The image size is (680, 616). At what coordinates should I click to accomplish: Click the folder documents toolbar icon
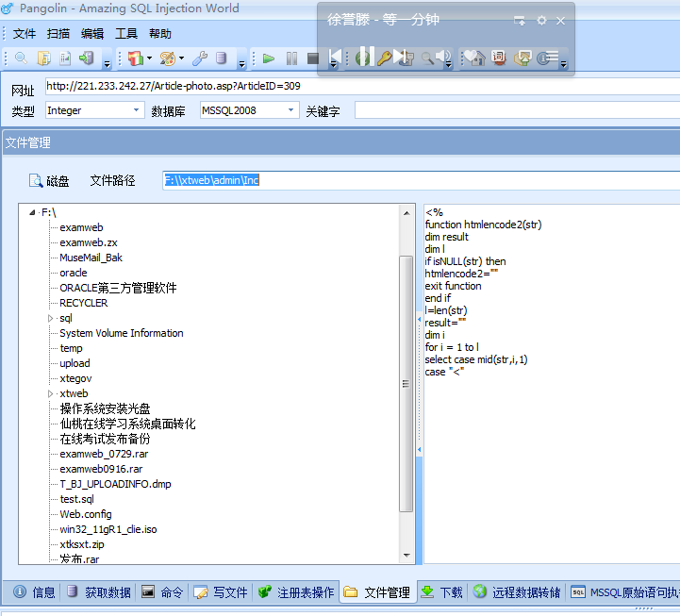43,58
